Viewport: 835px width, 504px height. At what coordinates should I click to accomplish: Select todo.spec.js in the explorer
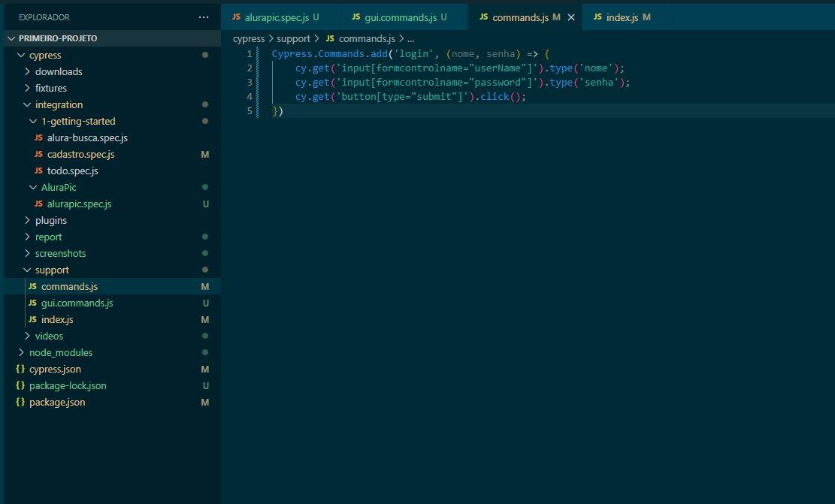[x=72, y=171]
